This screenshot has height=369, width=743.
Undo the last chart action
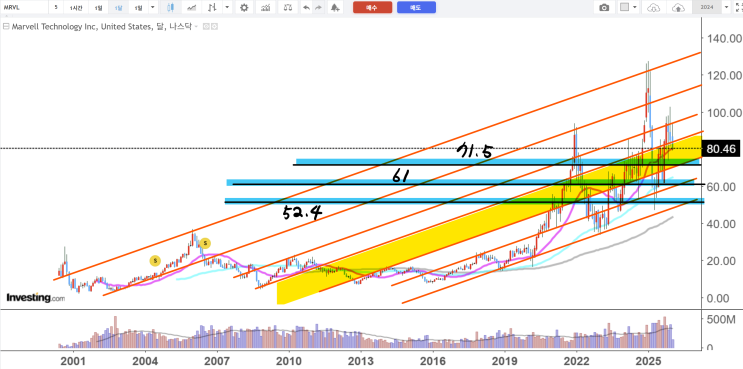(x=307, y=8)
